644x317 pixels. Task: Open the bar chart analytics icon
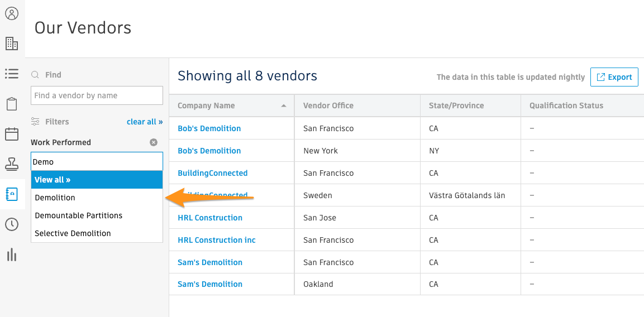(12, 254)
